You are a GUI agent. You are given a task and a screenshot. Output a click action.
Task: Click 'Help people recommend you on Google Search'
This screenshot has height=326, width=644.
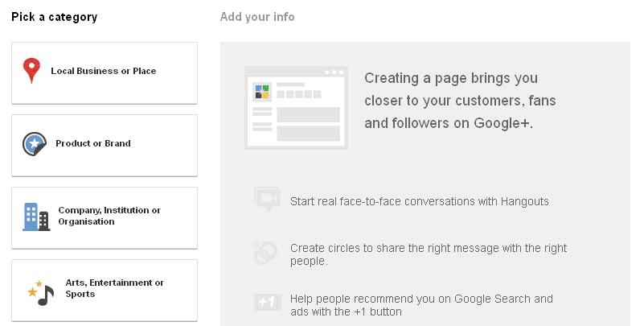click(x=421, y=305)
